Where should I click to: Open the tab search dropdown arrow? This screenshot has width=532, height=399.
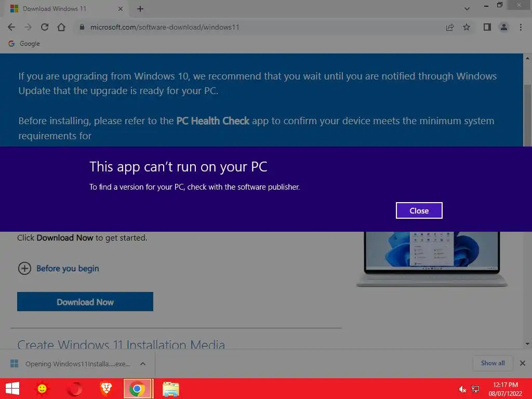pyautogui.click(x=467, y=9)
